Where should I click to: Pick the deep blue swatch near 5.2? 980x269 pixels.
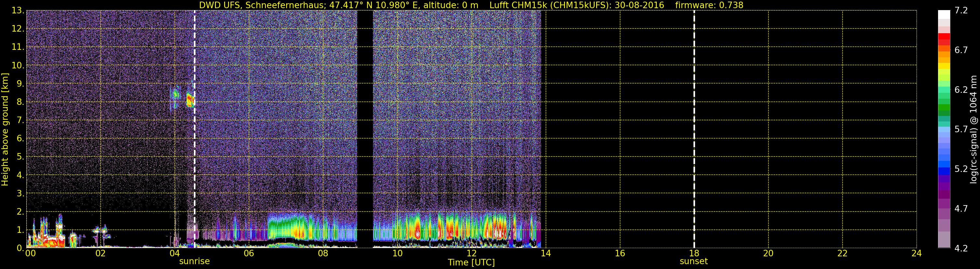point(944,171)
